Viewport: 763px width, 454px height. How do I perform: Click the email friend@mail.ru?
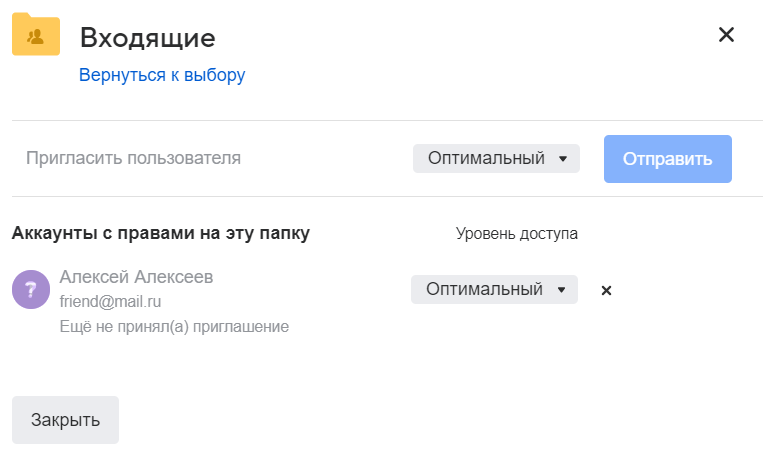pyautogui.click(x=111, y=301)
